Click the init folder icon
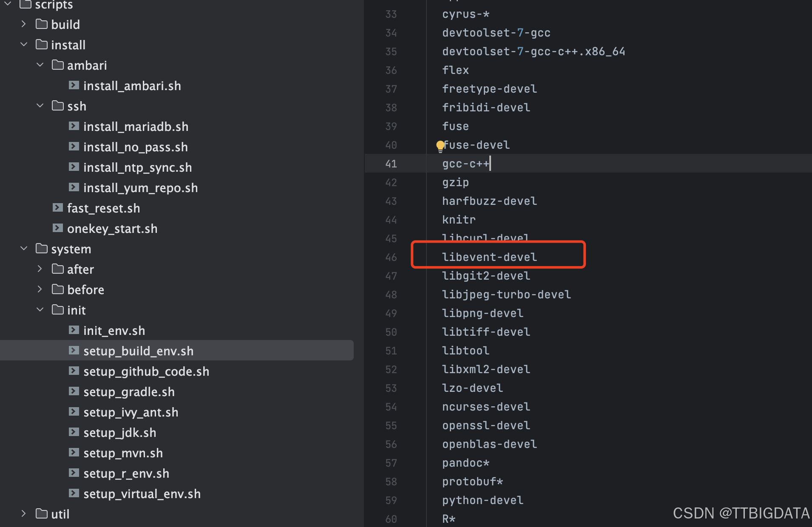The width and height of the screenshot is (812, 527). (58, 309)
